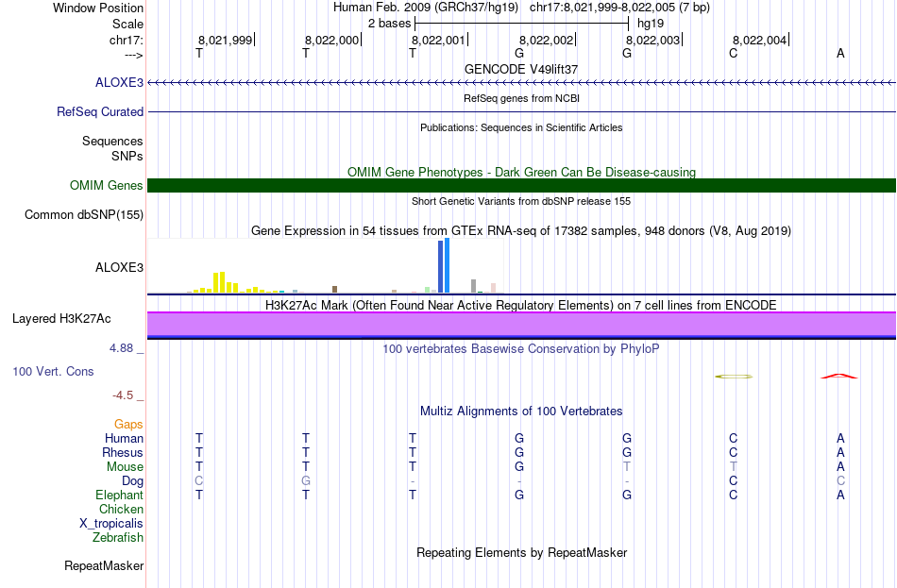Click the ALOXE3 gene arrow line

click(521, 83)
